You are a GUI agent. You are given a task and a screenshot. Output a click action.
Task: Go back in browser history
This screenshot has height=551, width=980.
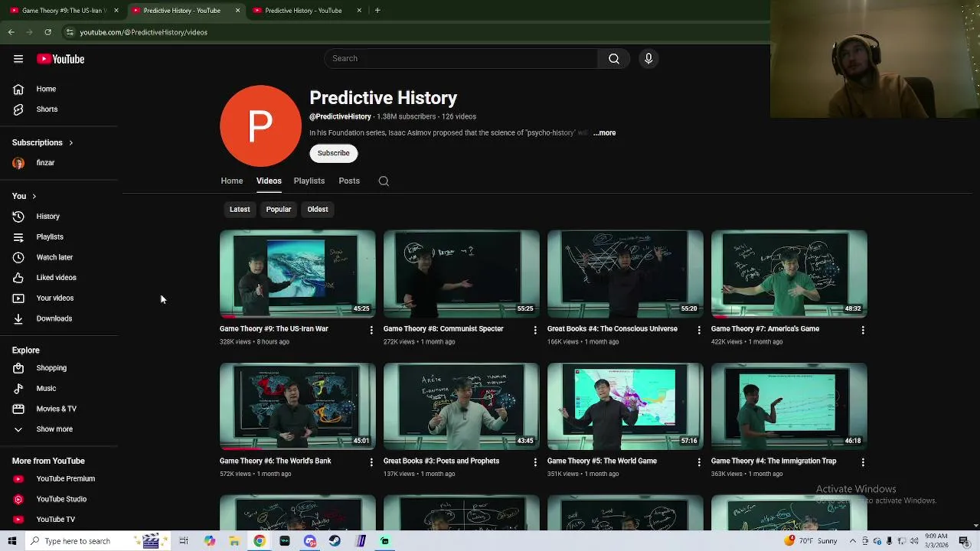tap(11, 32)
